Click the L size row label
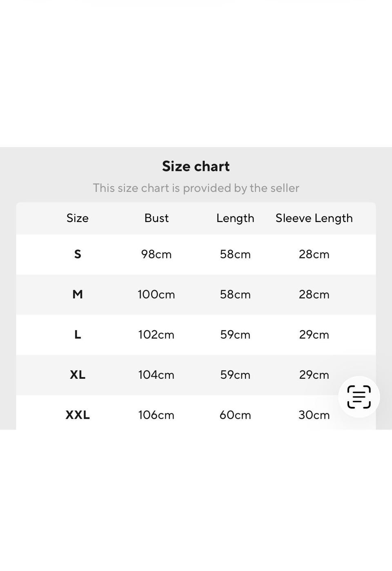The image size is (392, 571). [x=78, y=335]
